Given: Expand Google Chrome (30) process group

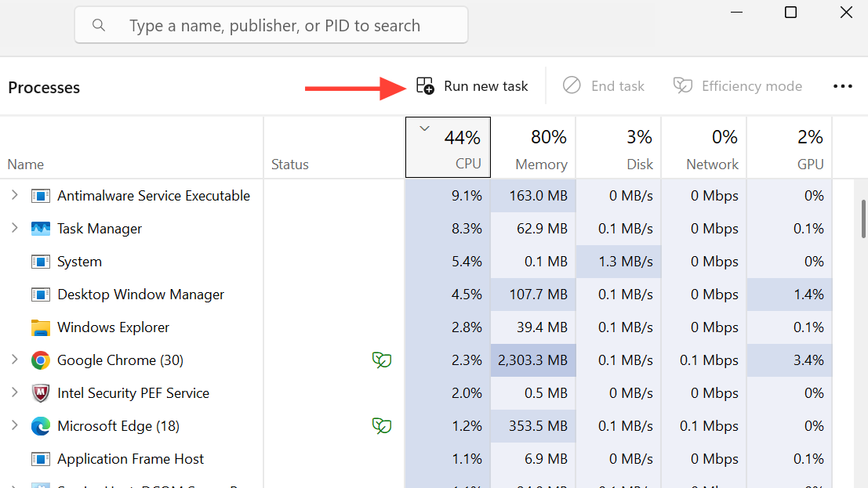Looking at the screenshot, I should coord(14,360).
